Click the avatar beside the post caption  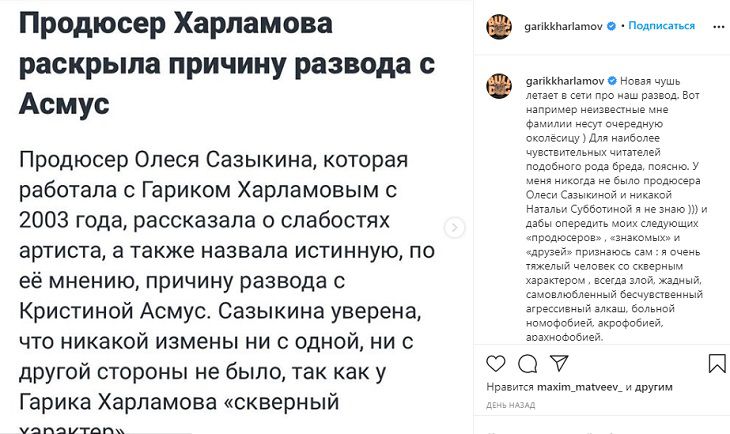(500, 84)
